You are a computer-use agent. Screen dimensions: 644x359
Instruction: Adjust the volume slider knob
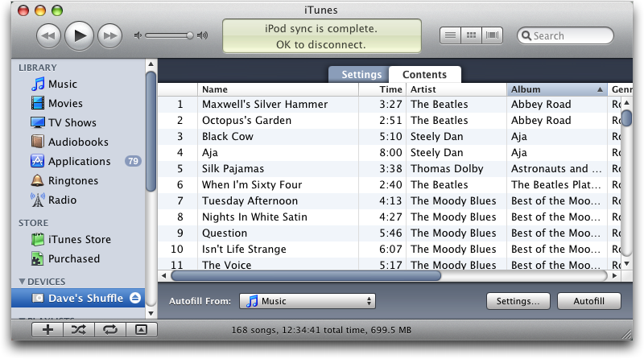(189, 35)
